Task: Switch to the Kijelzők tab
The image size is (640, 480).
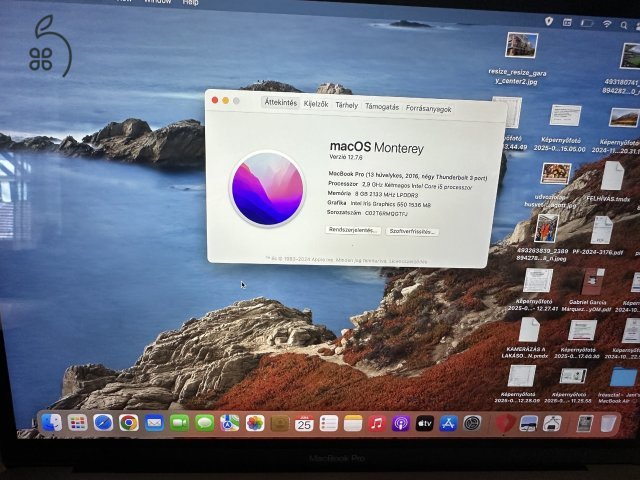Action: pos(316,104)
